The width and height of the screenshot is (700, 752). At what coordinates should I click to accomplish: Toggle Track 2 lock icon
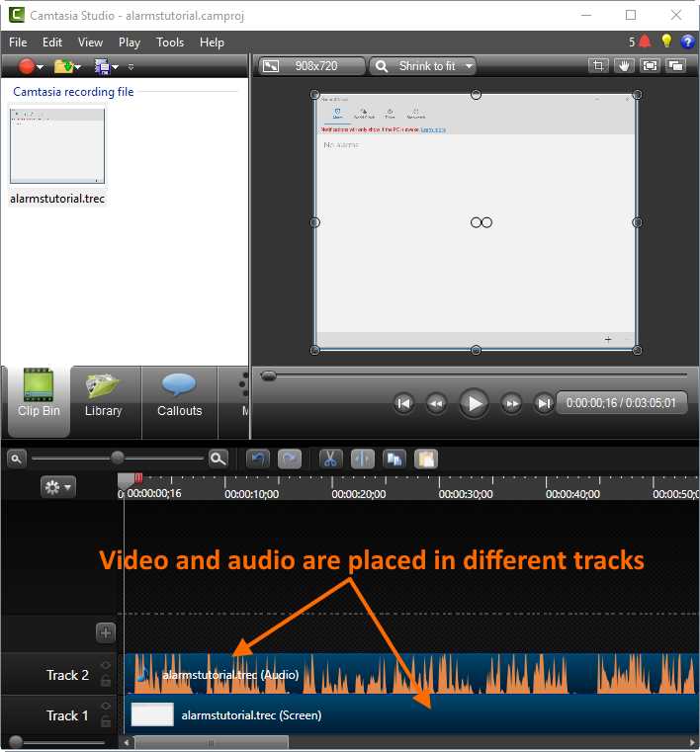[x=106, y=680]
